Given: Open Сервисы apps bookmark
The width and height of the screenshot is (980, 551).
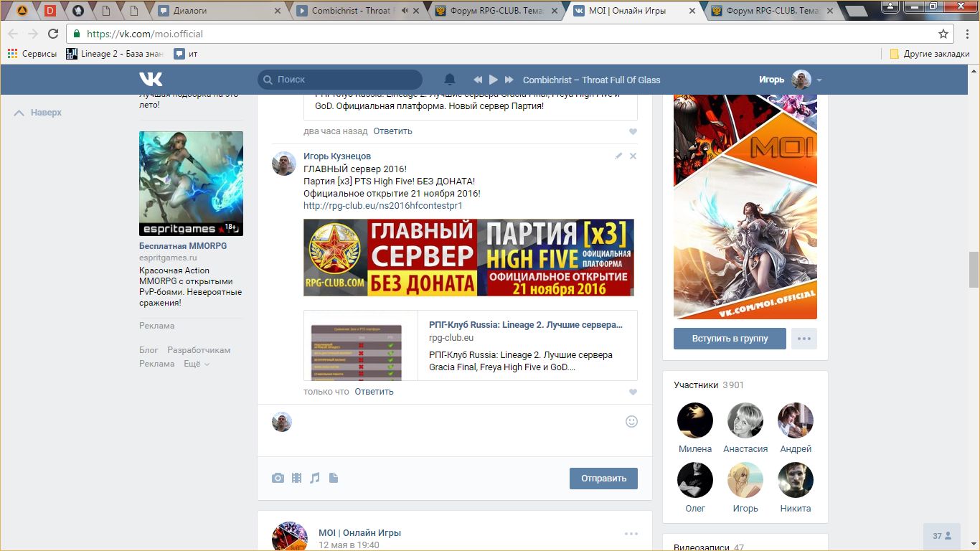Looking at the screenshot, I should tap(32, 54).
